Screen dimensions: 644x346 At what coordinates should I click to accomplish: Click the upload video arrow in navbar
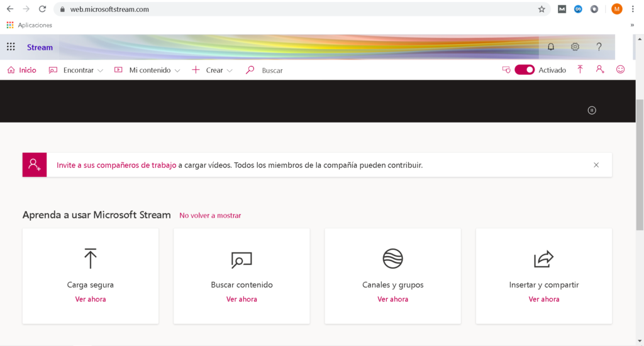point(580,69)
